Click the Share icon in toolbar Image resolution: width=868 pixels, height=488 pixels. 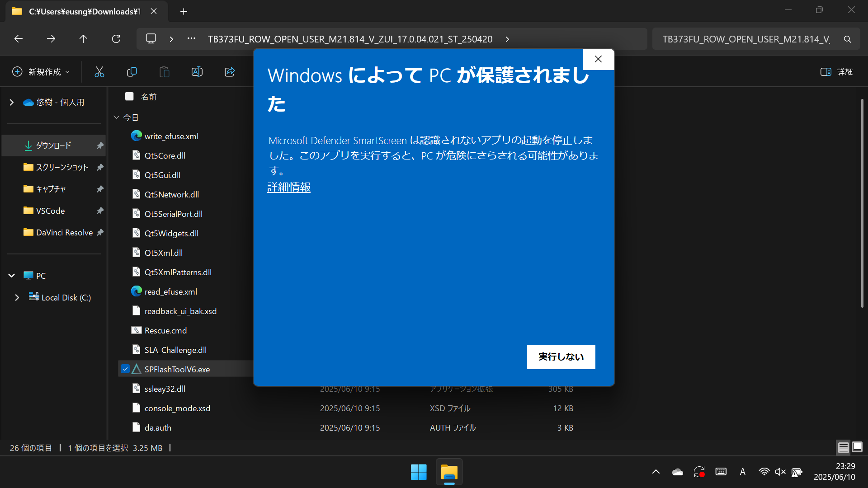click(230, 72)
